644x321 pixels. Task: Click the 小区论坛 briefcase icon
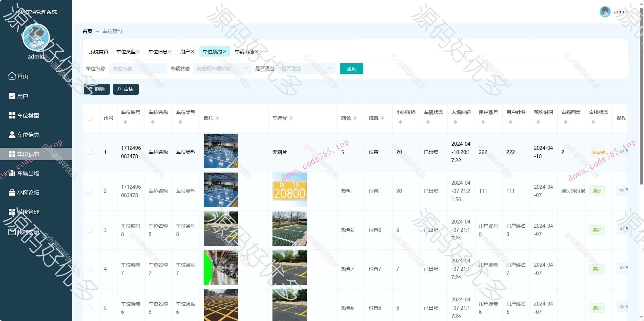[x=12, y=193]
